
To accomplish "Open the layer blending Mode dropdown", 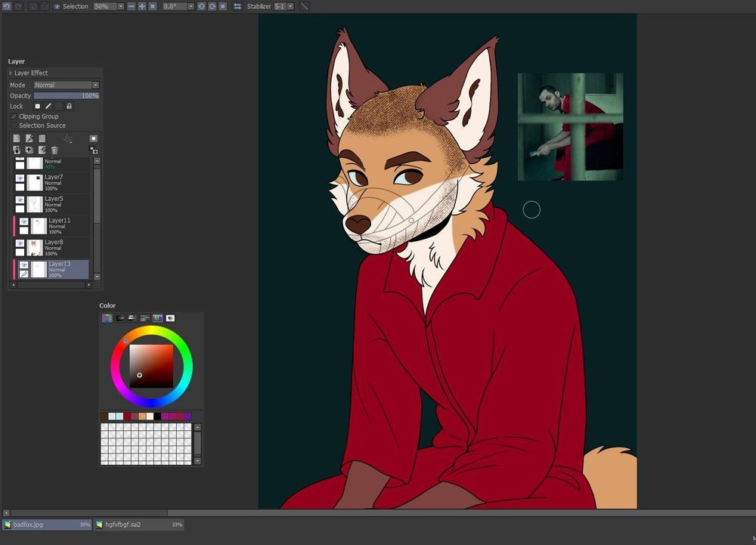I will click(67, 85).
